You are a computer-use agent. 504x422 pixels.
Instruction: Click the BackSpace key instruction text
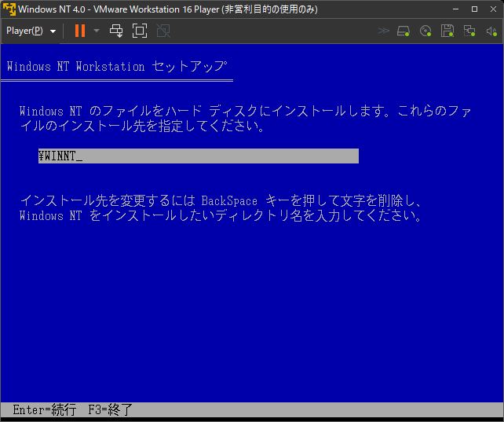[x=221, y=208]
